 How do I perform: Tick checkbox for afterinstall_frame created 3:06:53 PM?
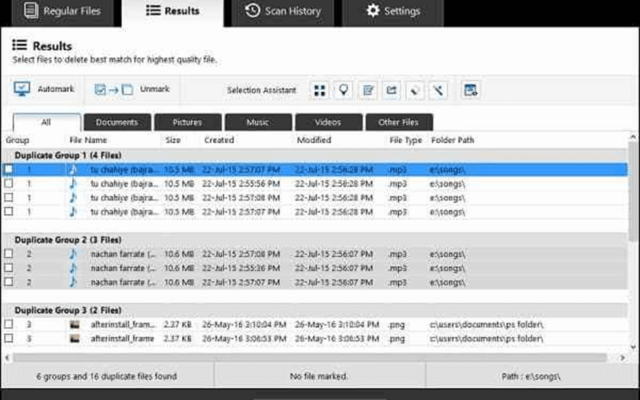point(9,338)
